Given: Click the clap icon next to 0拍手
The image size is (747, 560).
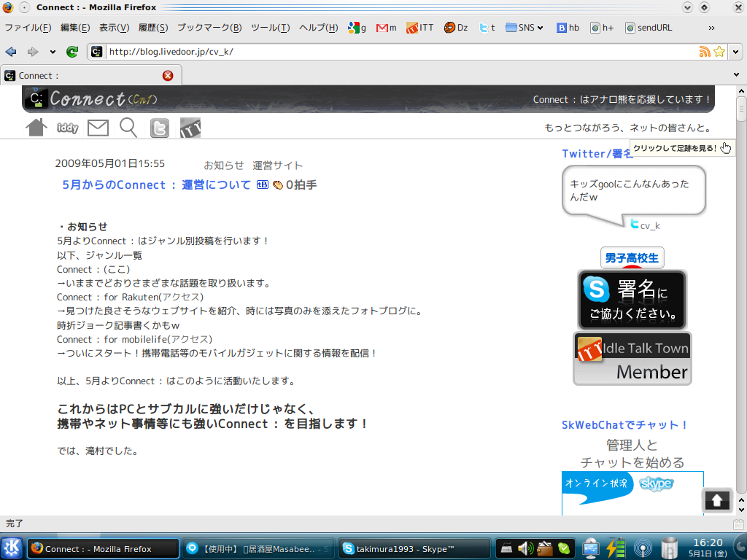Looking at the screenshot, I should click(278, 185).
